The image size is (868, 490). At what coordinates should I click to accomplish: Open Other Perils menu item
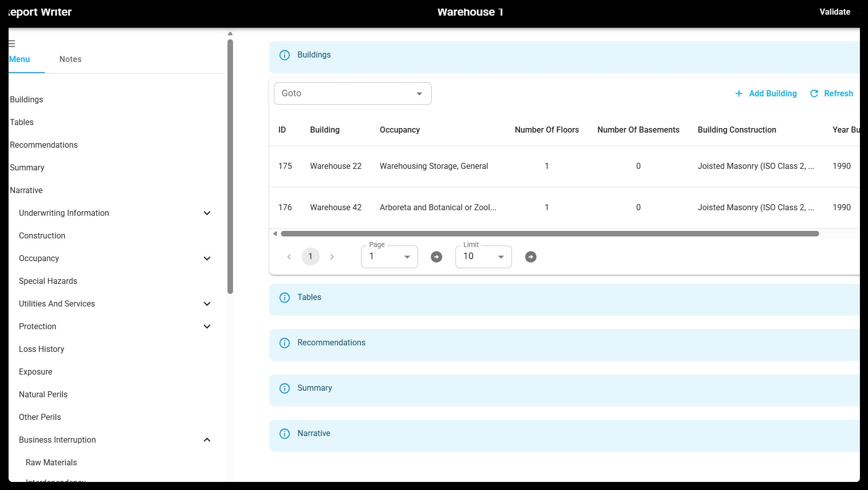pyautogui.click(x=40, y=417)
